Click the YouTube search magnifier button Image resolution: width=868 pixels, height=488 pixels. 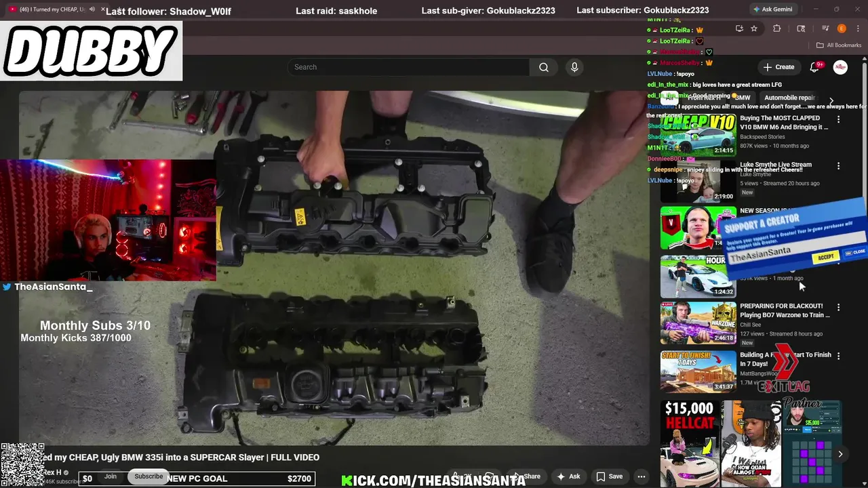tap(543, 67)
